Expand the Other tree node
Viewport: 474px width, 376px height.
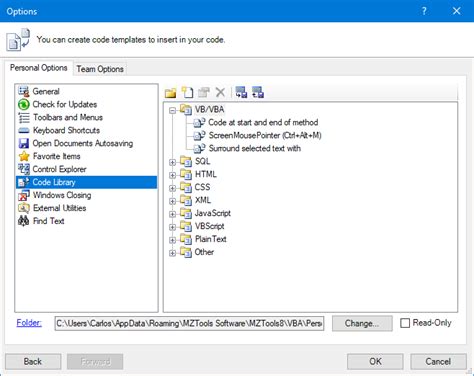(172, 253)
